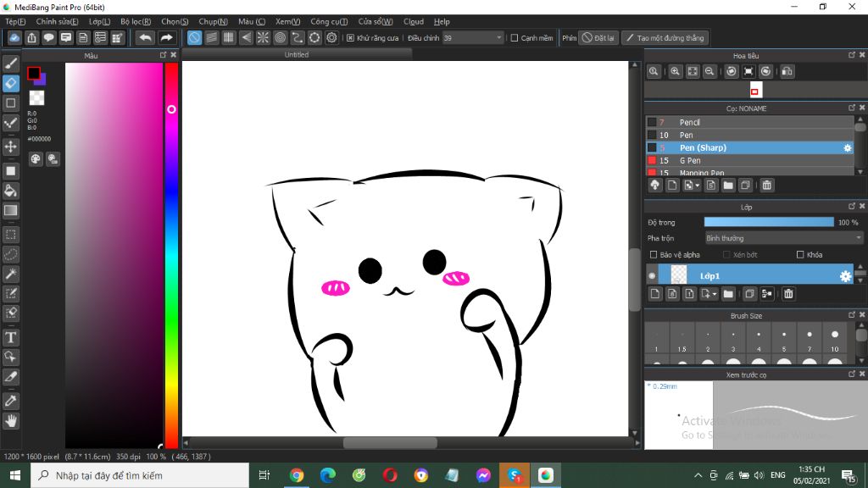Image resolution: width=868 pixels, height=488 pixels.
Task: Select the Brush tool in left toolbar
Action: click(10, 64)
